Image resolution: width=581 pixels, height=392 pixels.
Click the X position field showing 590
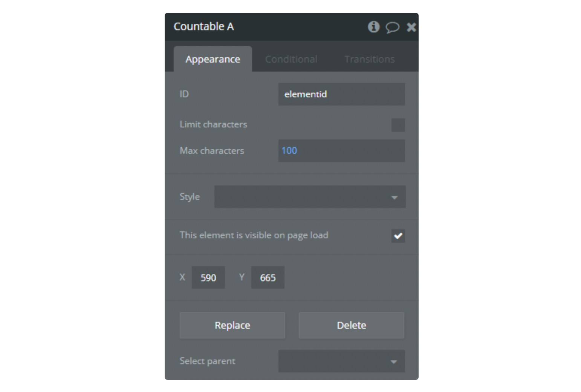208,277
